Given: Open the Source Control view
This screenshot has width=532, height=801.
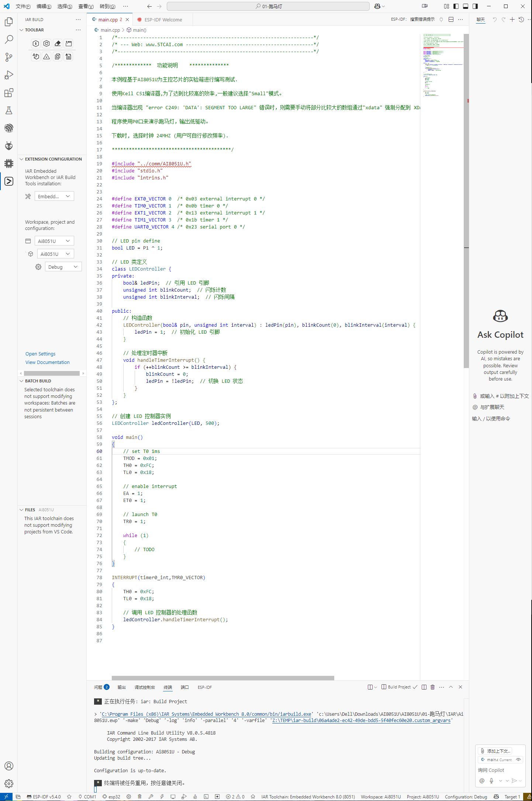Looking at the screenshot, I should coord(9,57).
